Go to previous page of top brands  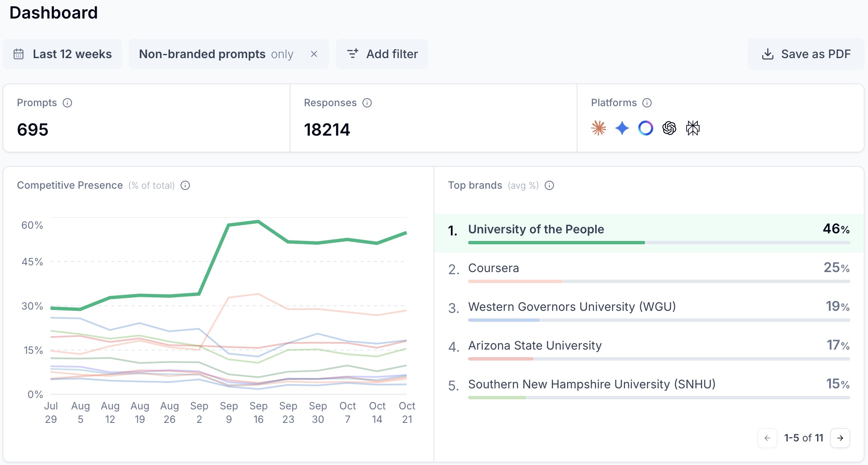pos(767,438)
